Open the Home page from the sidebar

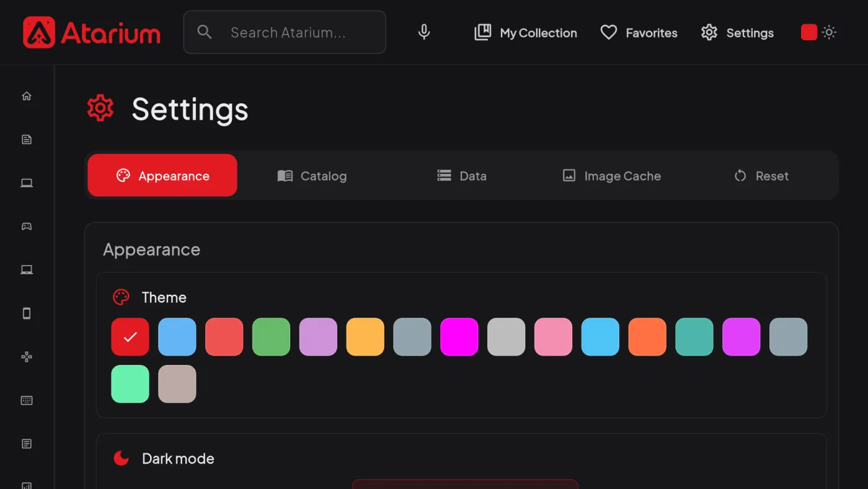pyautogui.click(x=27, y=96)
